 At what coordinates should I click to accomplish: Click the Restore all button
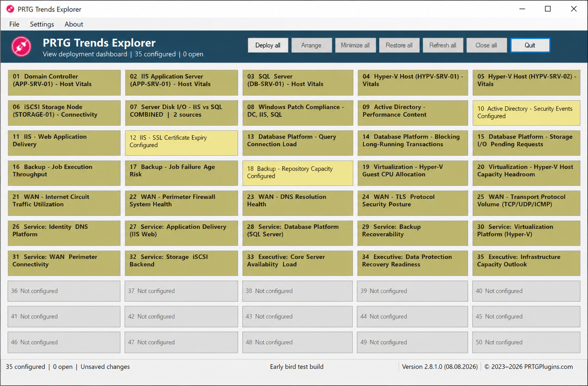point(399,45)
